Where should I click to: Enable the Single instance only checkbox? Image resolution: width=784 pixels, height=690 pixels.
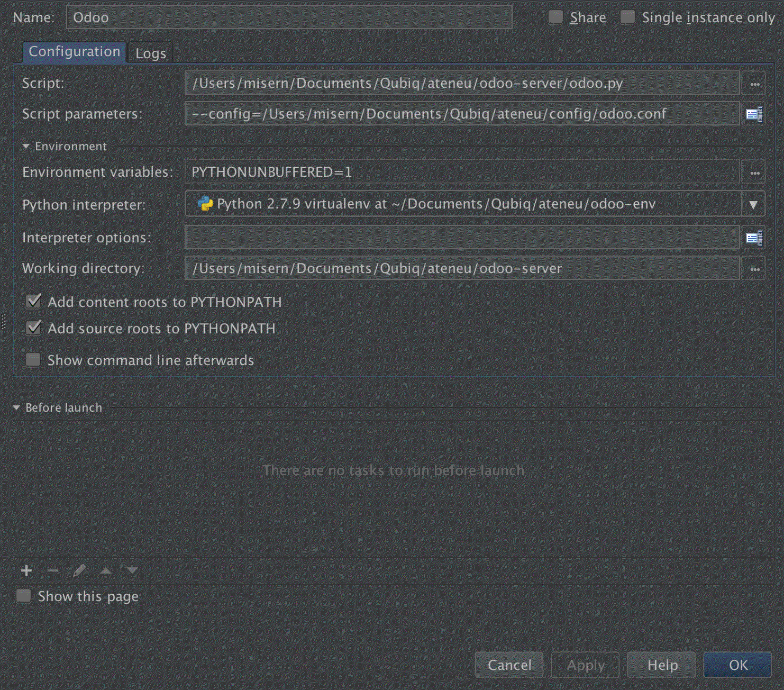point(627,17)
